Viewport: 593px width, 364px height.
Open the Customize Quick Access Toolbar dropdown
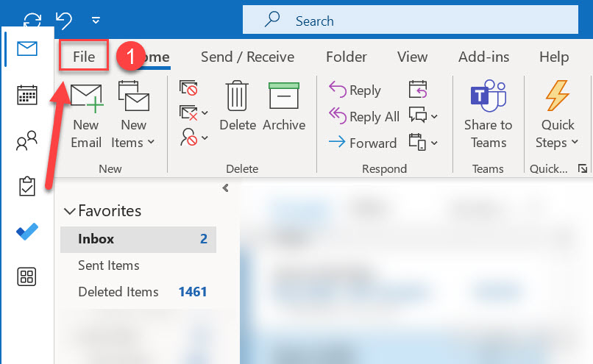coord(96,20)
